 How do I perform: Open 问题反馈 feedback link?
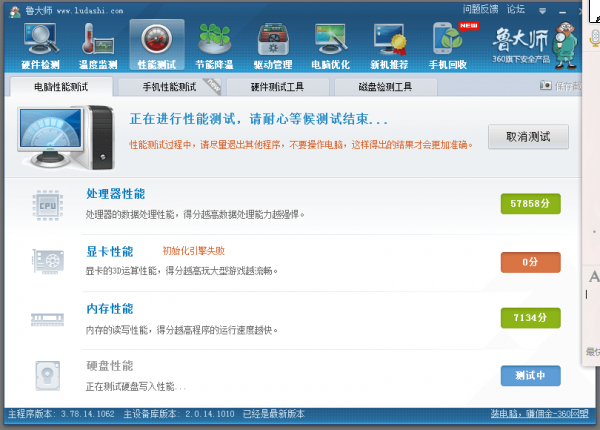point(480,9)
